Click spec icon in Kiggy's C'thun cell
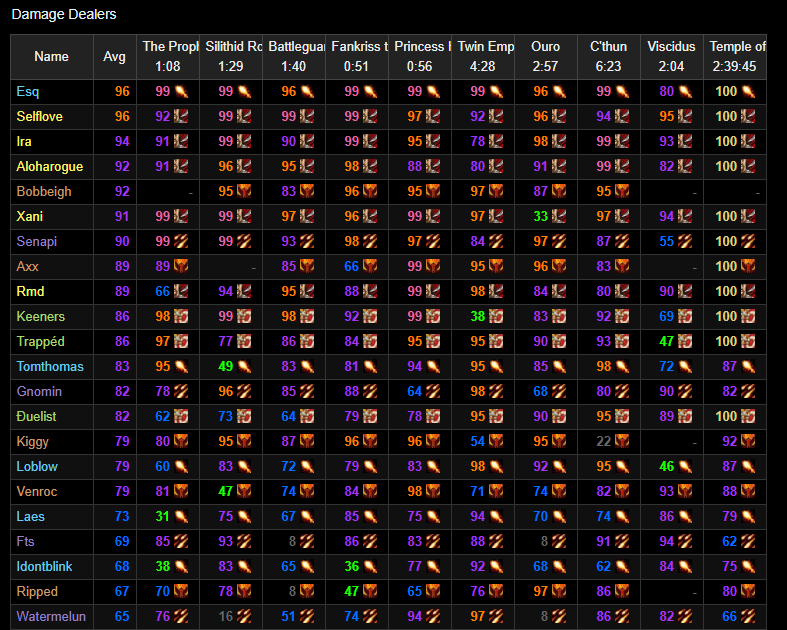787x630 pixels. [x=622, y=441]
